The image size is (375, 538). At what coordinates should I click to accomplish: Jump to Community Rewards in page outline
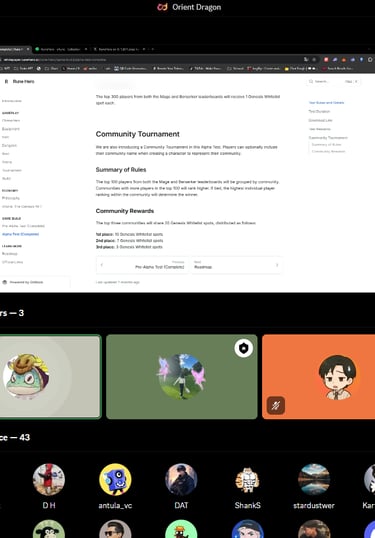tap(328, 151)
